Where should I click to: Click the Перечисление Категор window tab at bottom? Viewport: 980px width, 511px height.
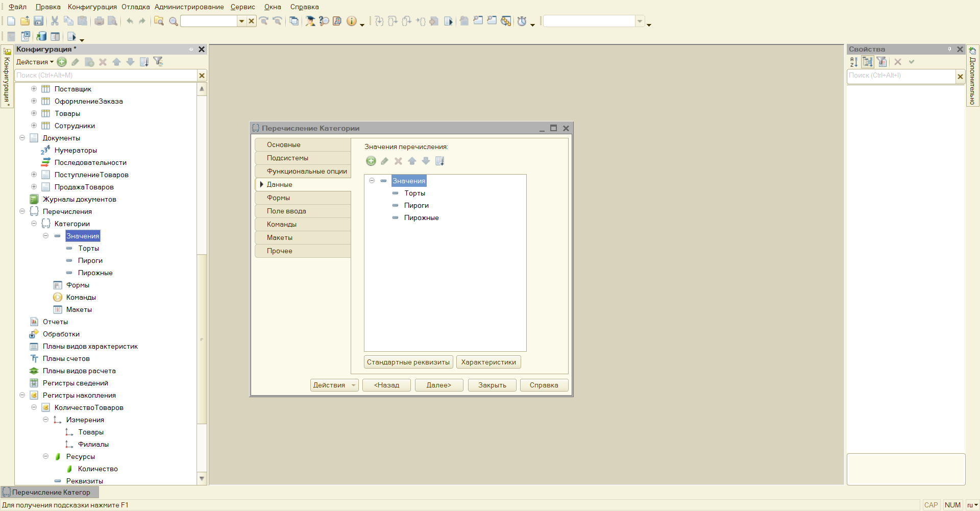50,492
